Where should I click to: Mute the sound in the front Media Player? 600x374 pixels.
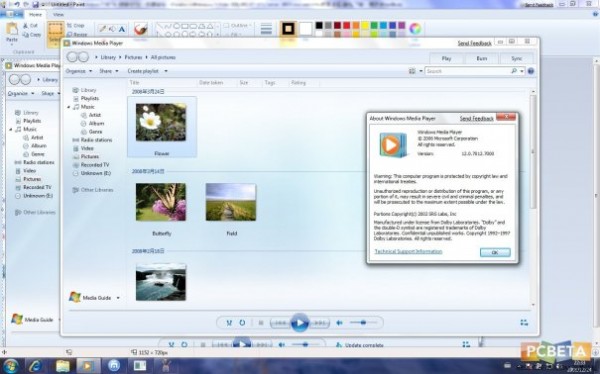pyautogui.click(x=339, y=323)
